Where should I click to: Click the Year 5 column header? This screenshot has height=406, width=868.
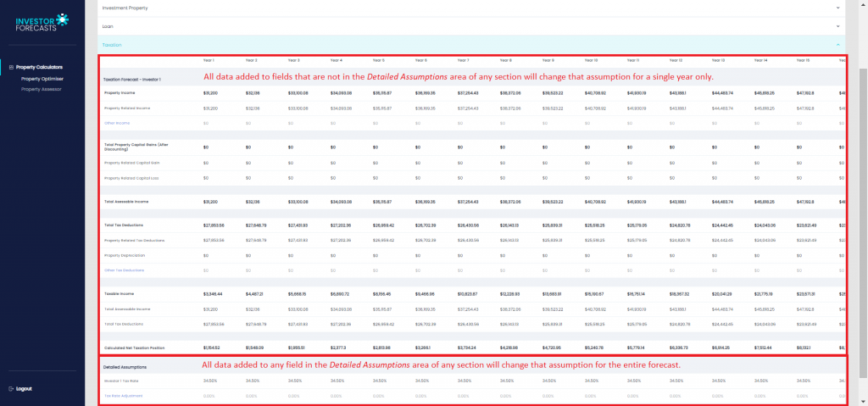click(378, 60)
